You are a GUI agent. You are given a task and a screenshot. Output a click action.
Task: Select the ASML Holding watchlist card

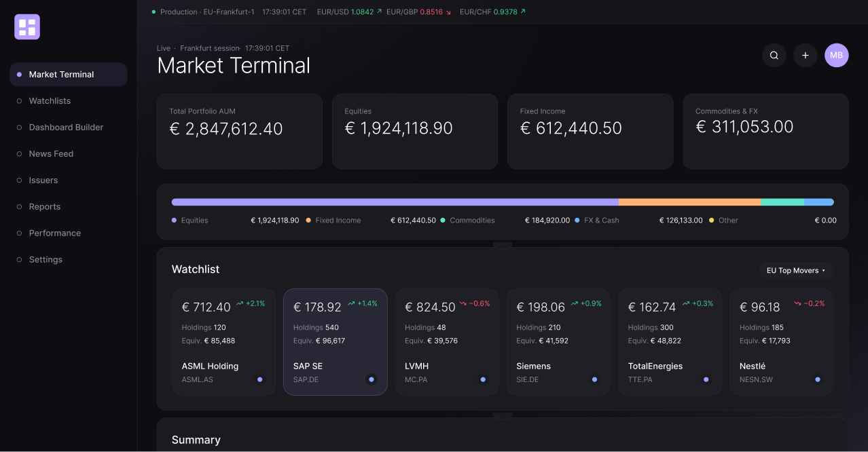(x=223, y=342)
